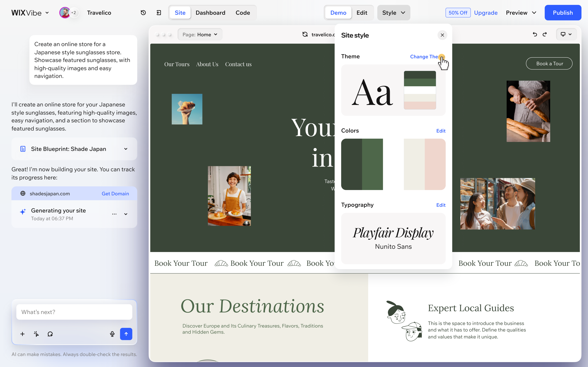This screenshot has height=367, width=588.
Task: Expand the Page: Home selector
Action: point(200,34)
